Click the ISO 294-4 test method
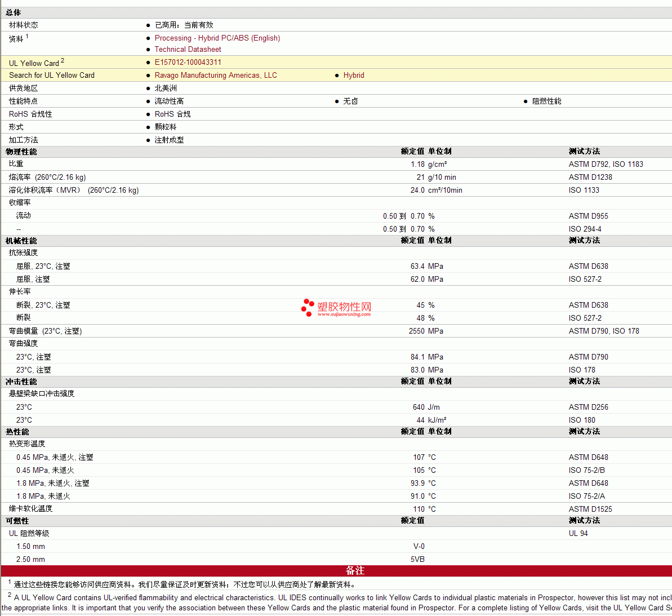Viewport: 672px width, 616px height. click(x=585, y=229)
